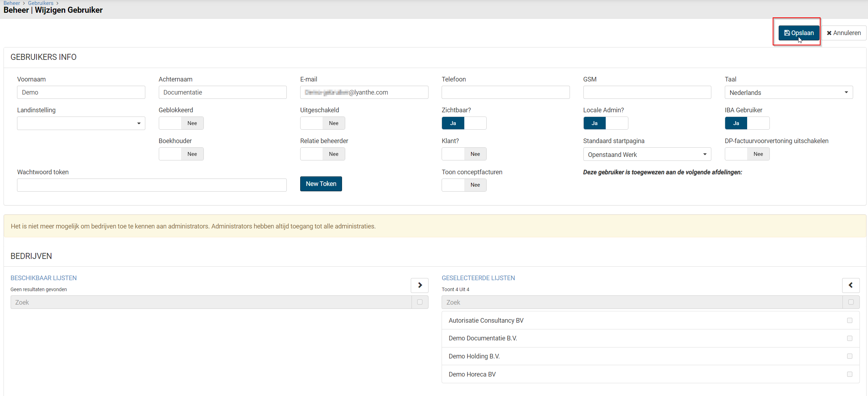Open Gebruikers breadcrumb link

click(x=40, y=3)
